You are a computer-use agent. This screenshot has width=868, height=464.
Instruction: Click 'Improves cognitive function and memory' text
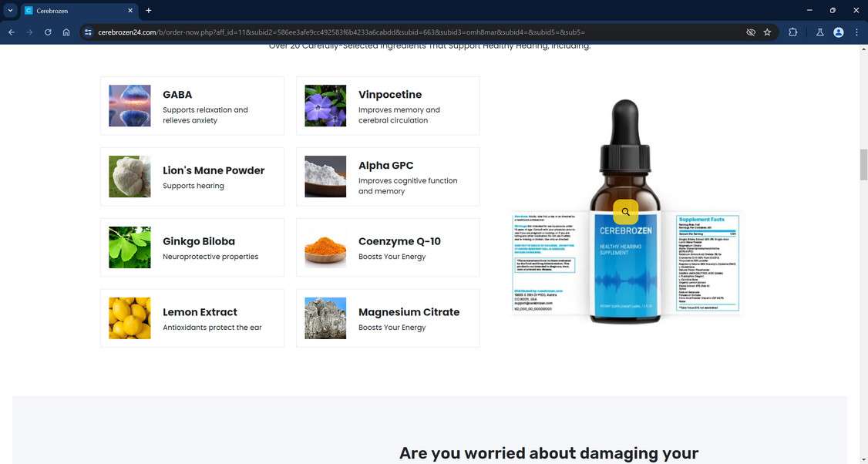click(408, 186)
